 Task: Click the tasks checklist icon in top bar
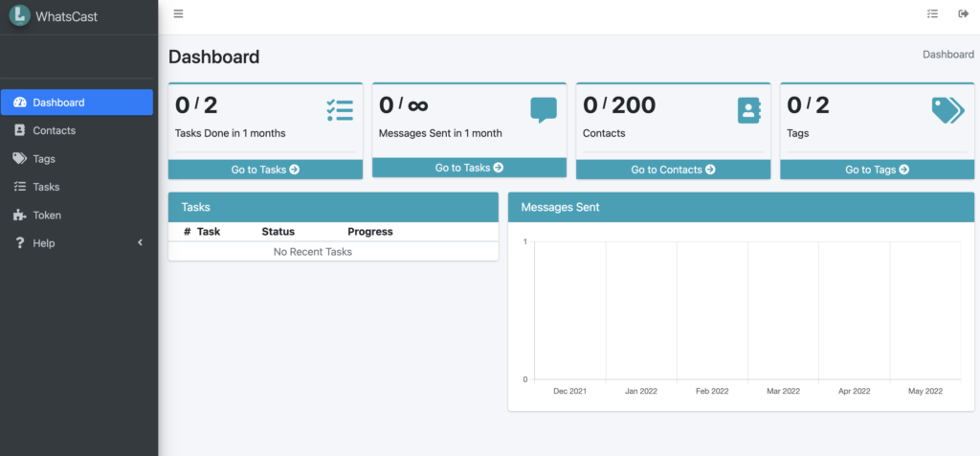coord(932,13)
